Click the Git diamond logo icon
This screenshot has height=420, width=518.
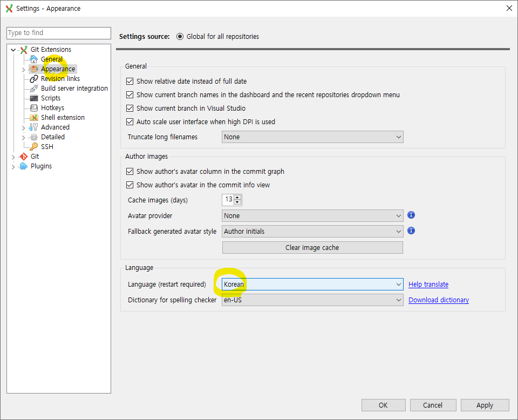click(24, 157)
